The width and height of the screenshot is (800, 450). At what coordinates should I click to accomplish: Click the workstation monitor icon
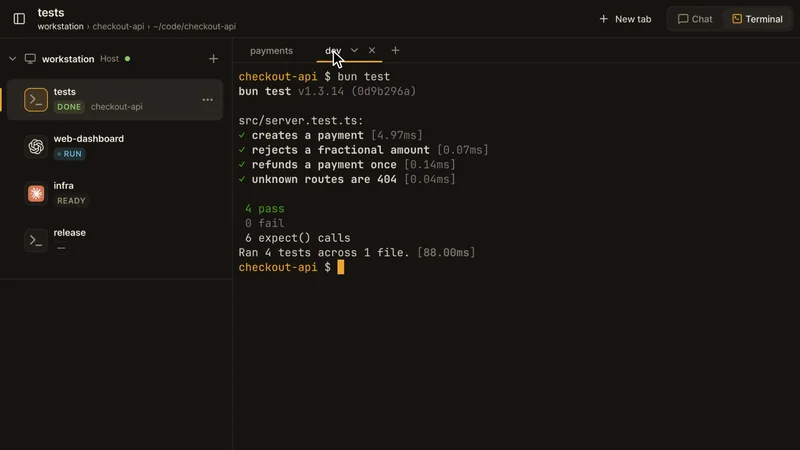coord(30,59)
